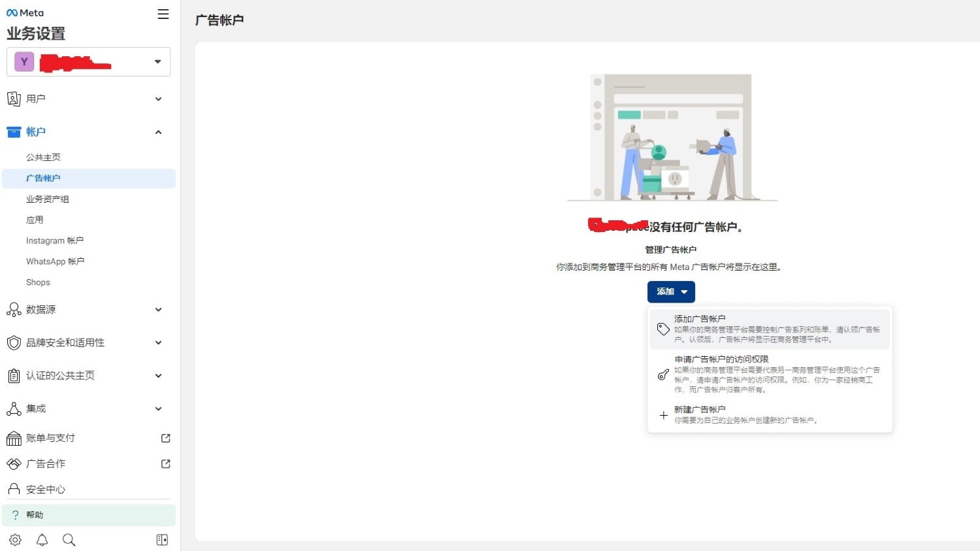Open the settings gear at bottom left
The height and width of the screenshot is (551, 980).
[x=14, y=539]
